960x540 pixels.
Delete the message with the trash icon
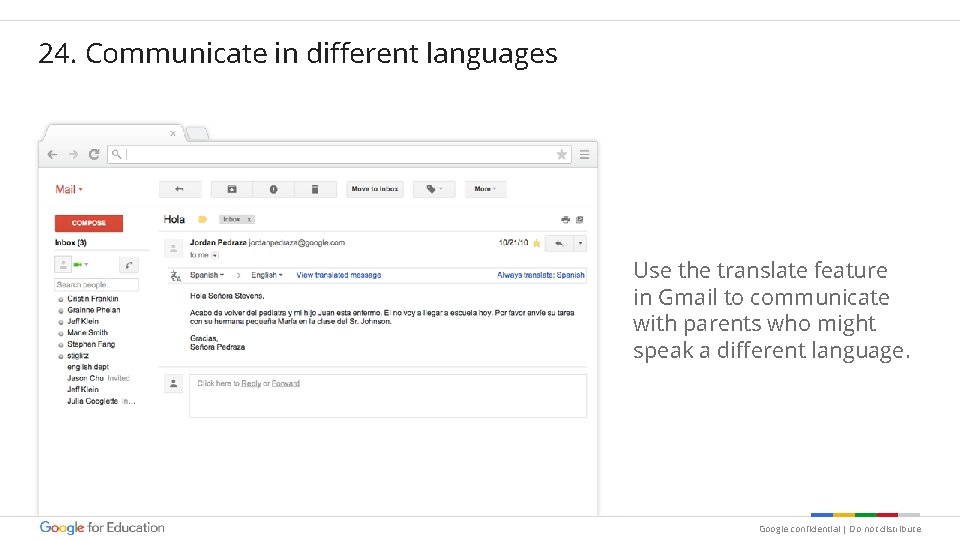(x=315, y=189)
